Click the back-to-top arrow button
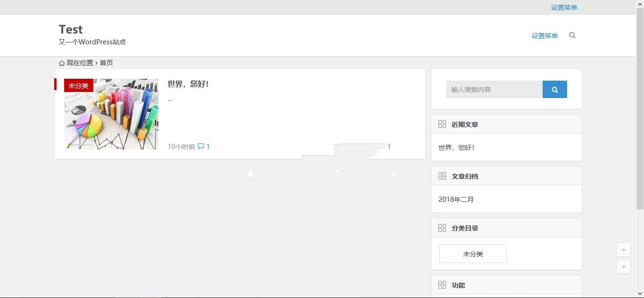644x298 pixels. point(623,249)
